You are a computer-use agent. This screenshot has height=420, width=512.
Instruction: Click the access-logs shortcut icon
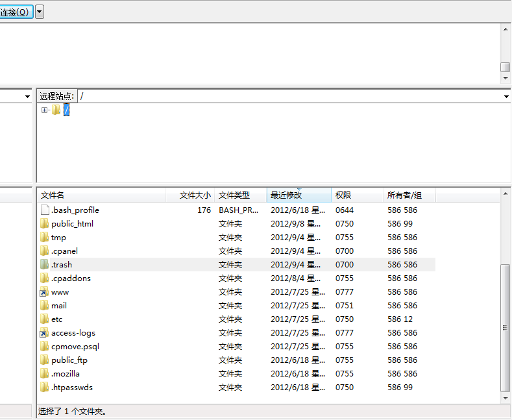tap(44, 333)
